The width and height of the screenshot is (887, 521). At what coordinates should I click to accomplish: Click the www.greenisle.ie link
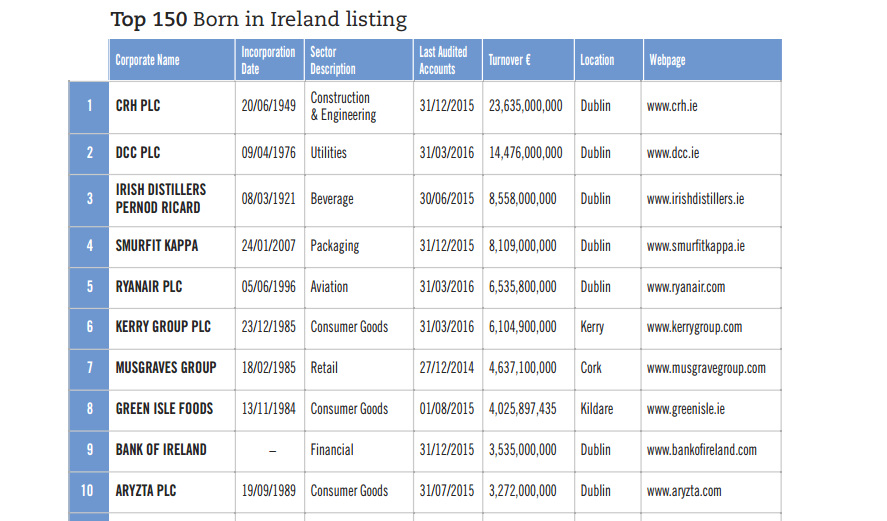[686, 409]
